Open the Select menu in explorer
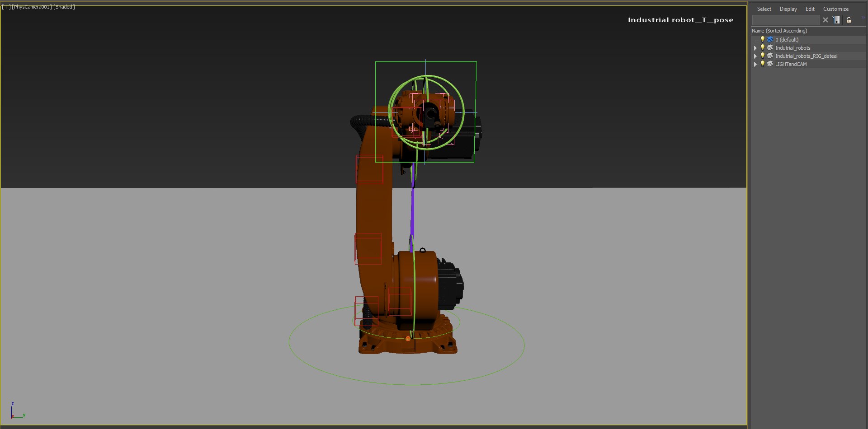Viewport: 868px width, 429px height. pyautogui.click(x=764, y=9)
